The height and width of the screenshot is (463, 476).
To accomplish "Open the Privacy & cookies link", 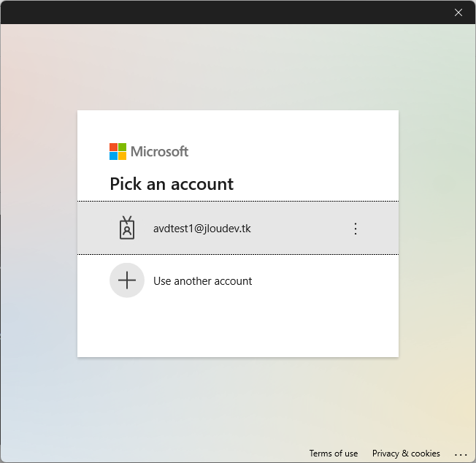I will [406, 454].
